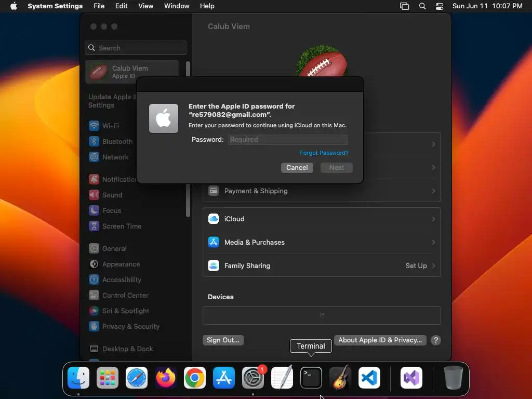Expand the Media & Purchases row
This screenshot has height=399, width=532.
(322, 242)
